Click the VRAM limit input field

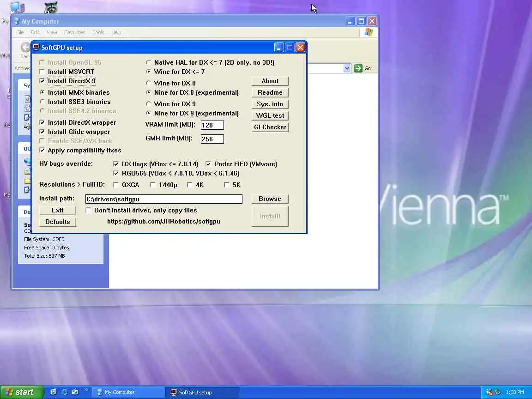pyautogui.click(x=212, y=125)
